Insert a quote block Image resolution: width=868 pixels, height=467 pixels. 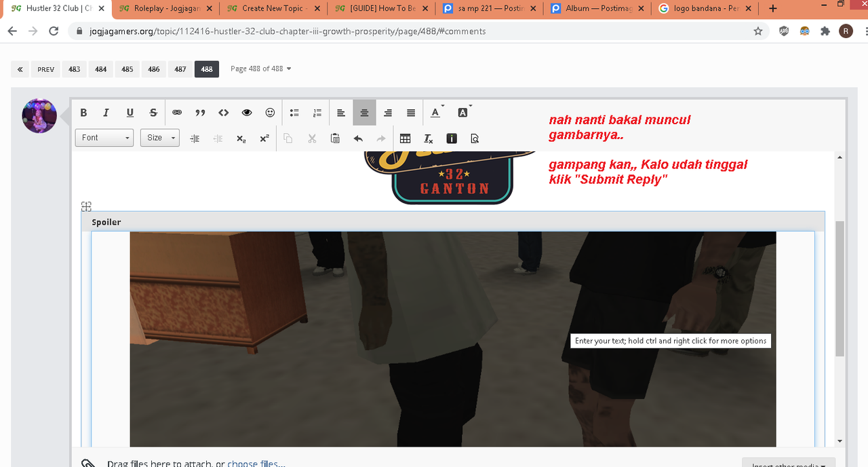[x=200, y=113]
